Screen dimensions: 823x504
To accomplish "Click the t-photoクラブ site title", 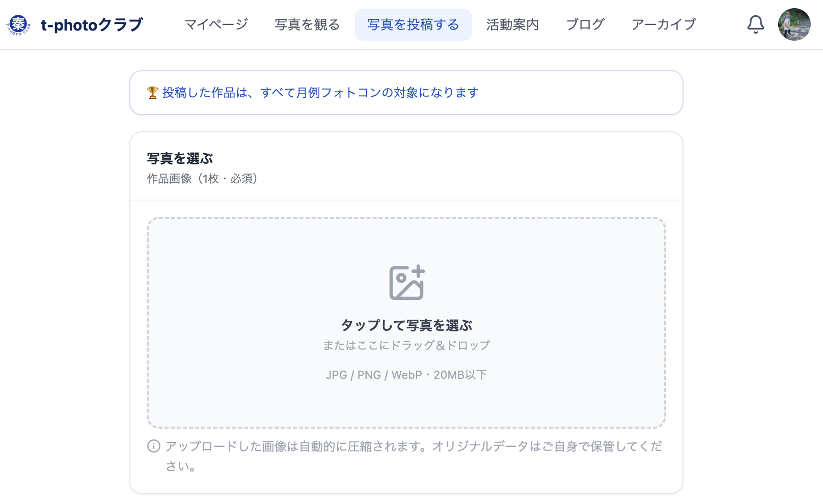I will point(92,24).
